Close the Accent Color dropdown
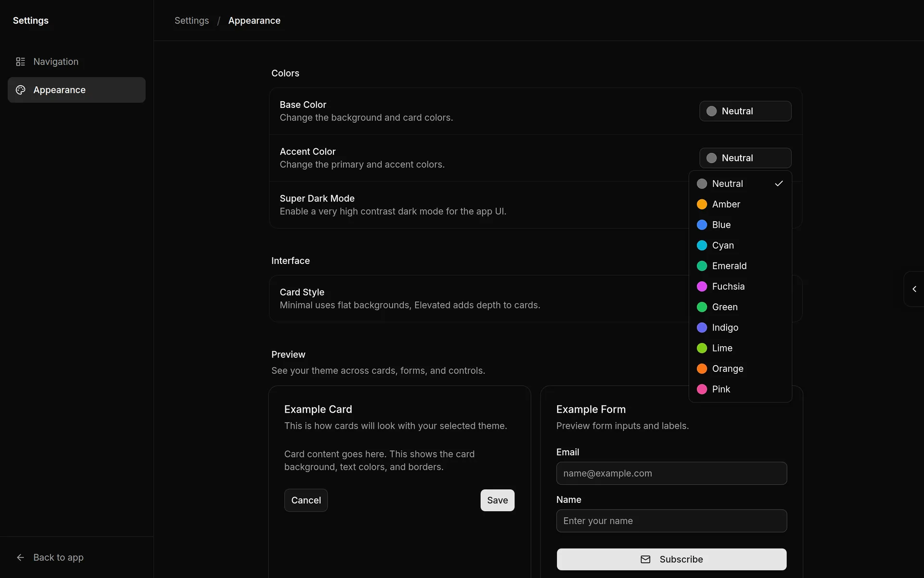This screenshot has height=578, width=924. [745, 158]
